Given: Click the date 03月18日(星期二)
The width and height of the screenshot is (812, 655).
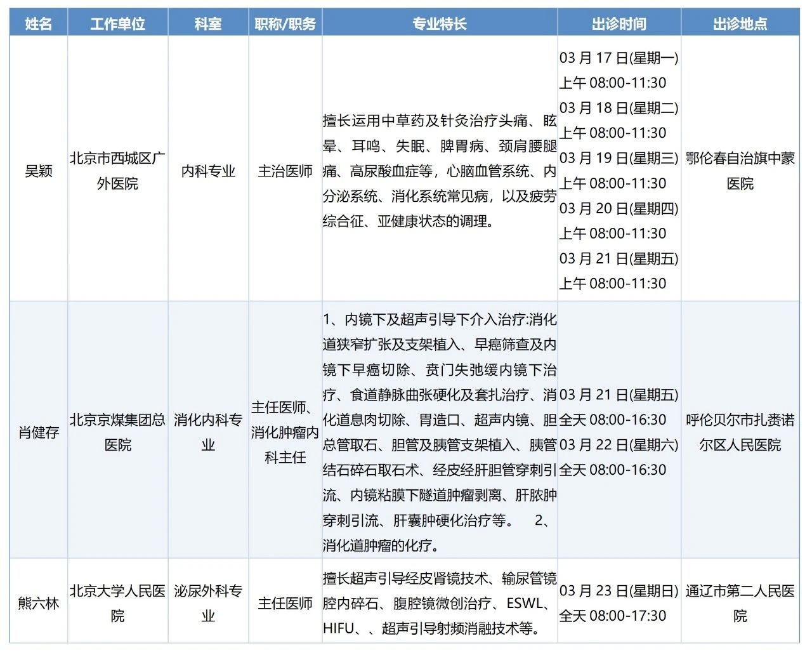Looking at the screenshot, I should pos(619,108).
